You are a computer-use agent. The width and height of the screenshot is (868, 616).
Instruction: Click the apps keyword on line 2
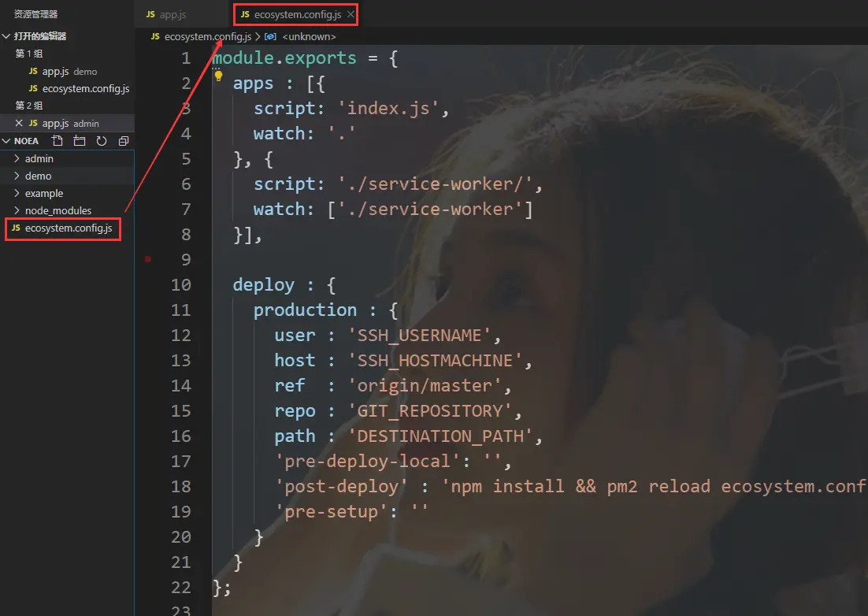click(x=253, y=83)
